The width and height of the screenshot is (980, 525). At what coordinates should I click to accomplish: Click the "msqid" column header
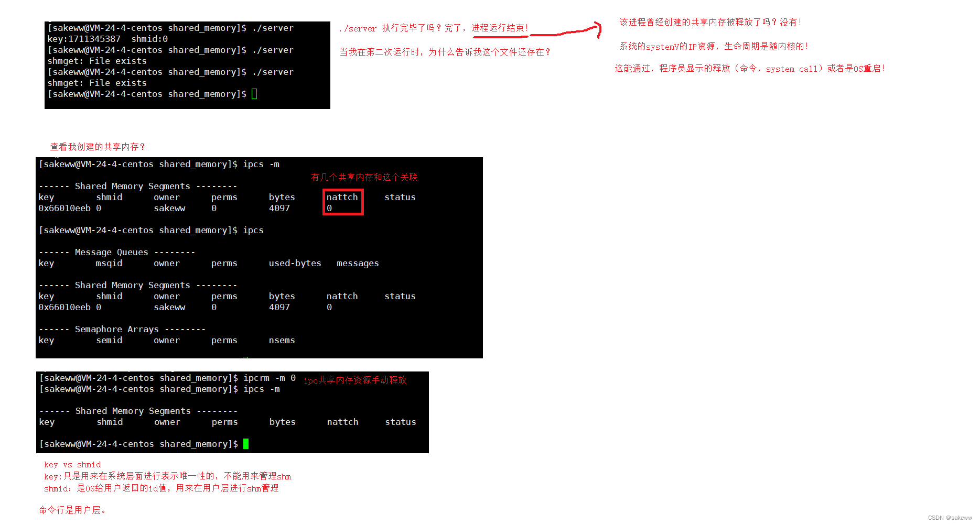[109, 263]
